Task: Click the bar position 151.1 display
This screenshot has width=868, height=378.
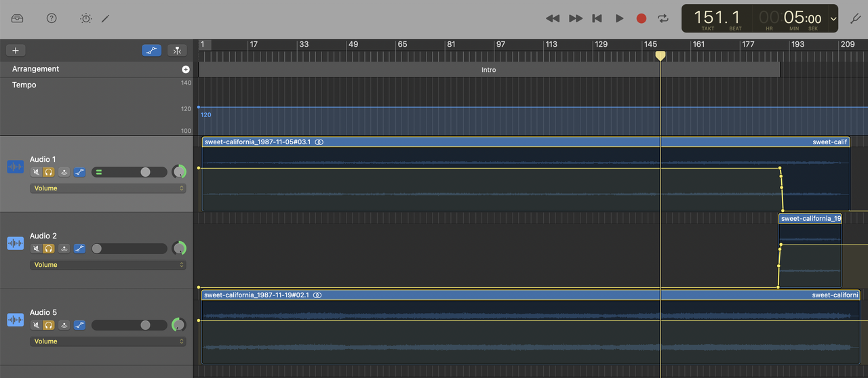Action: (x=717, y=18)
